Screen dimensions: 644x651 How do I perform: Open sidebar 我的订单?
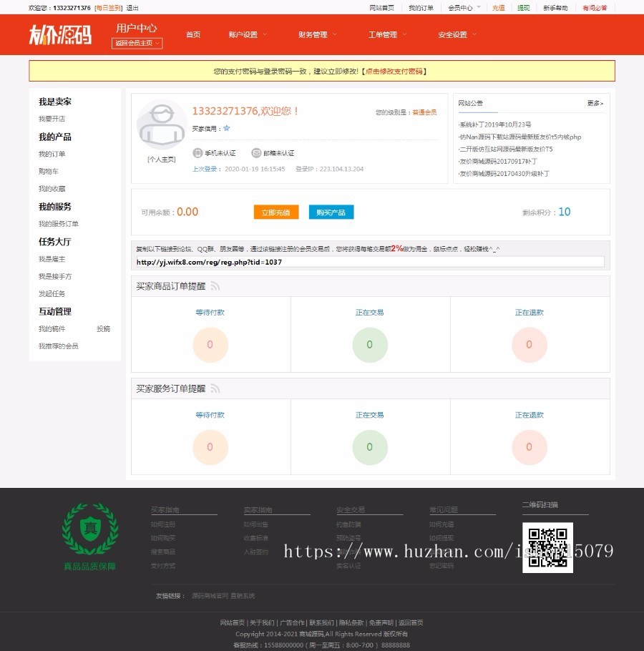pyautogui.click(x=52, y=154)
